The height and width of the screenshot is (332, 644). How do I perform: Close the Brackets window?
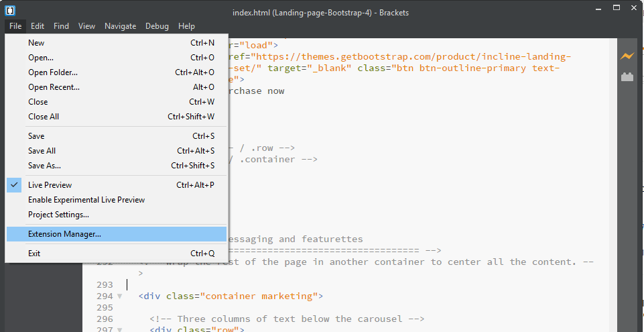point(634,7)
